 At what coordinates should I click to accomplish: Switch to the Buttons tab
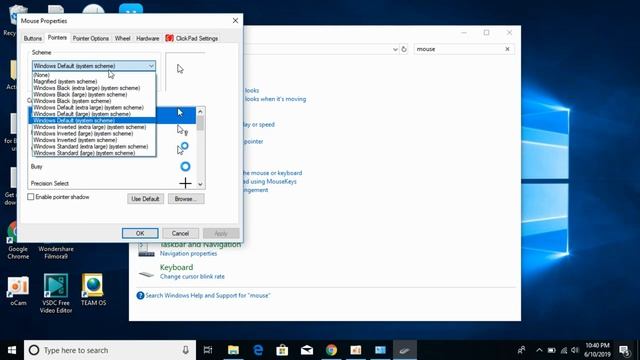tap(33, 38)
